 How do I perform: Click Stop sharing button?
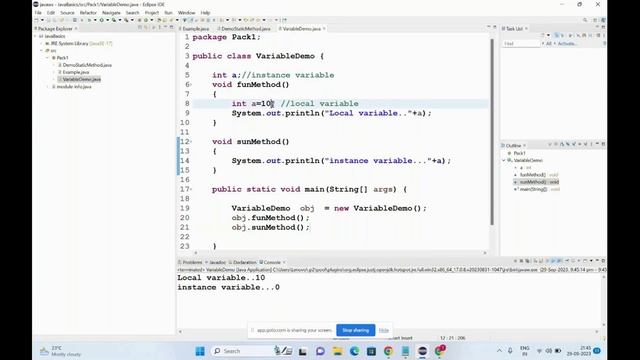pyautogui.click(x=356, y=330)
